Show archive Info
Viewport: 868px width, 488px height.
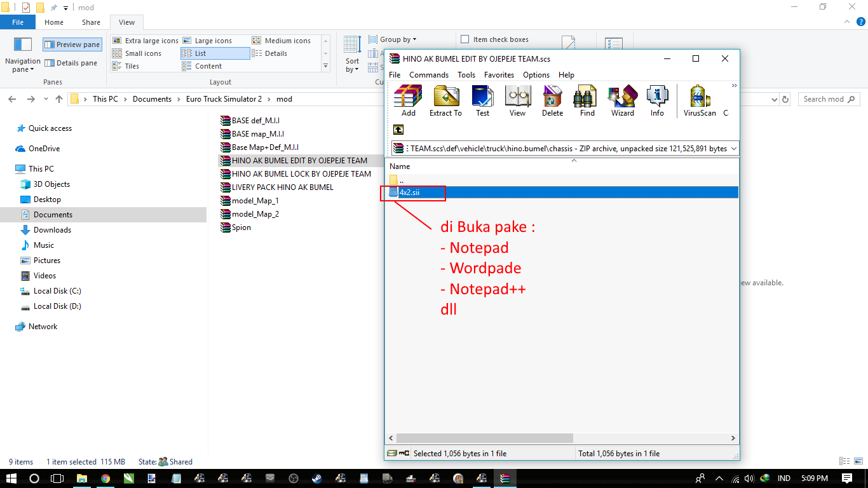[x=657, y=101]
